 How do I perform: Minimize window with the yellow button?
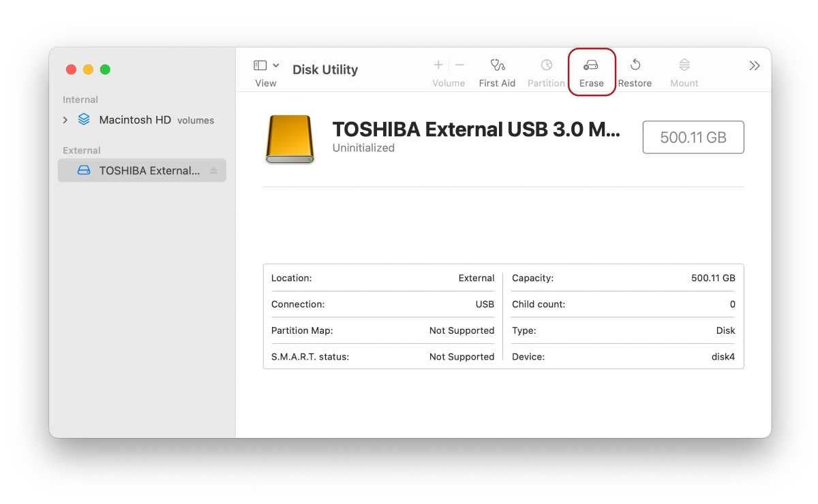[x=88, y=69]
